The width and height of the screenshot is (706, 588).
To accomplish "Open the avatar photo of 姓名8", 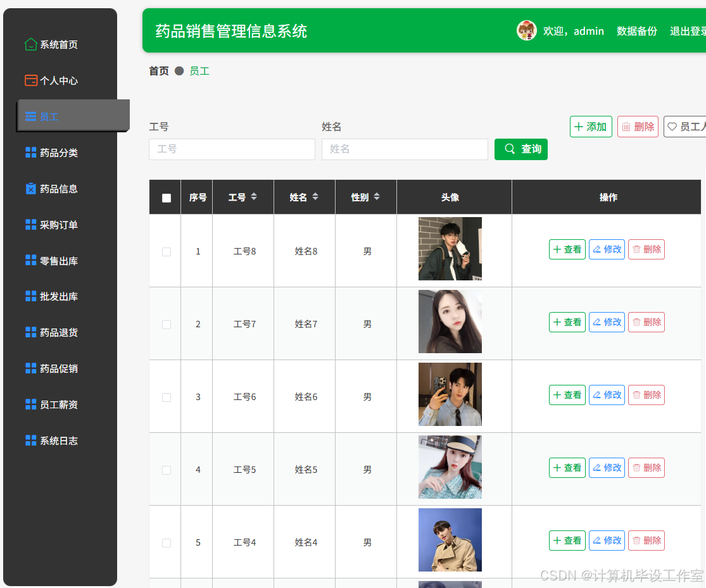I will [450, 249].
